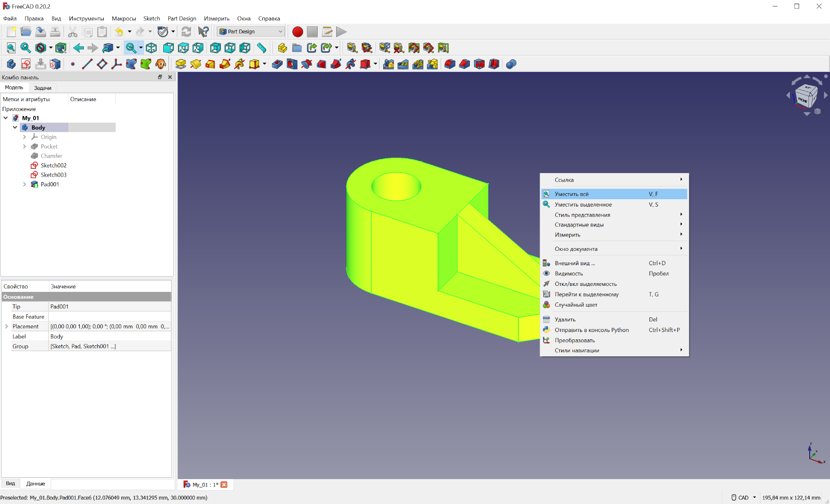Switch to isometric view icon
This screenshot has width=830, height=504.
(151, 48)
